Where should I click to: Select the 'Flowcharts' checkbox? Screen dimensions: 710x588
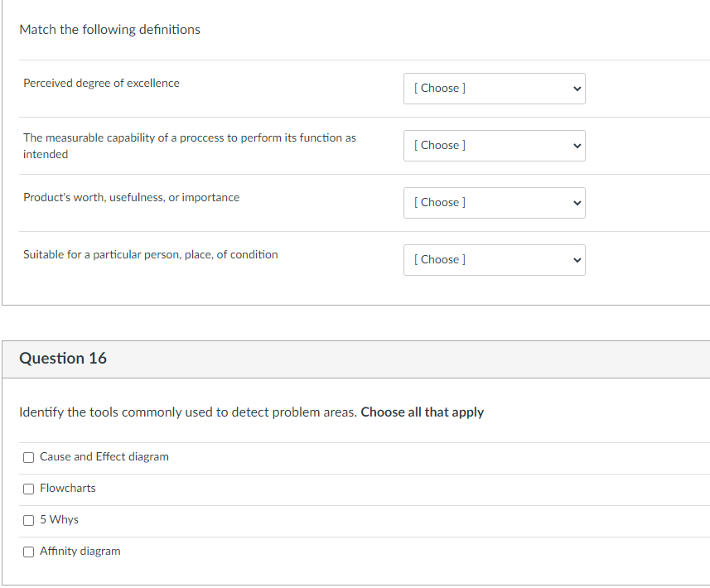28,489
